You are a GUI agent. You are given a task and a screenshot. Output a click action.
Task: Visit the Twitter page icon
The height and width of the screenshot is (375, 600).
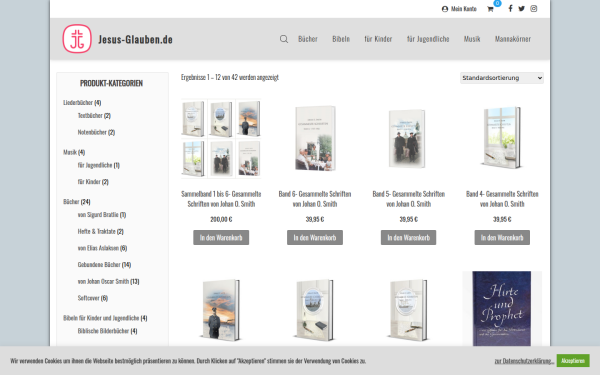521,8
